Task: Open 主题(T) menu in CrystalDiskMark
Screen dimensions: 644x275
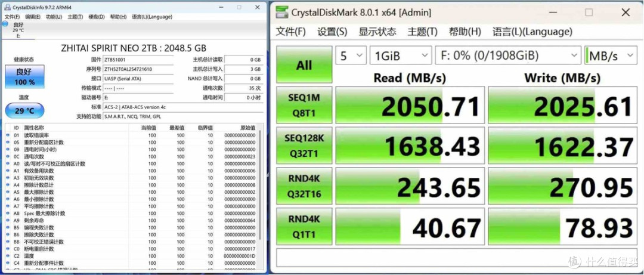Action: click(422, 32)
